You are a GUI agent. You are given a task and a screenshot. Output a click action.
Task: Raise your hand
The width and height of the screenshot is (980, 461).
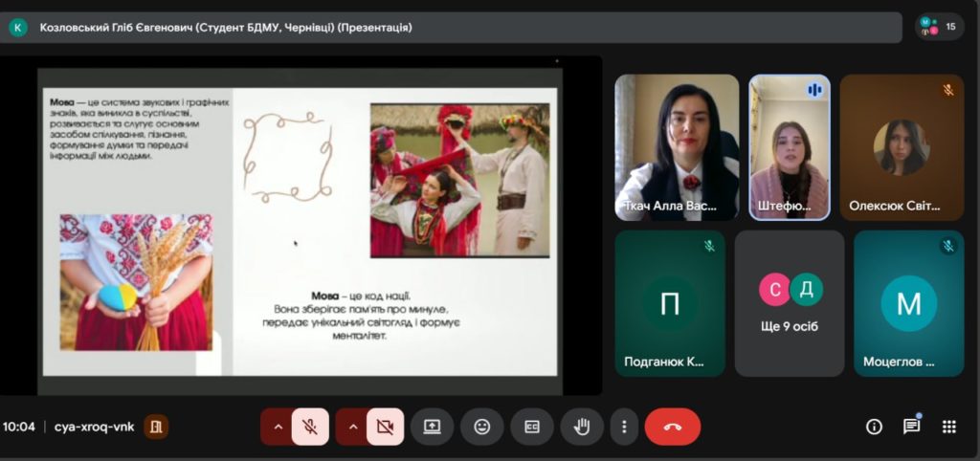pos(581,427)
